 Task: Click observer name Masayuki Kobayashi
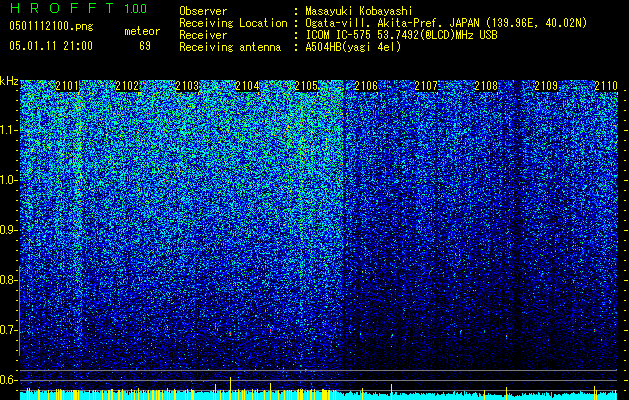[359, 11]
